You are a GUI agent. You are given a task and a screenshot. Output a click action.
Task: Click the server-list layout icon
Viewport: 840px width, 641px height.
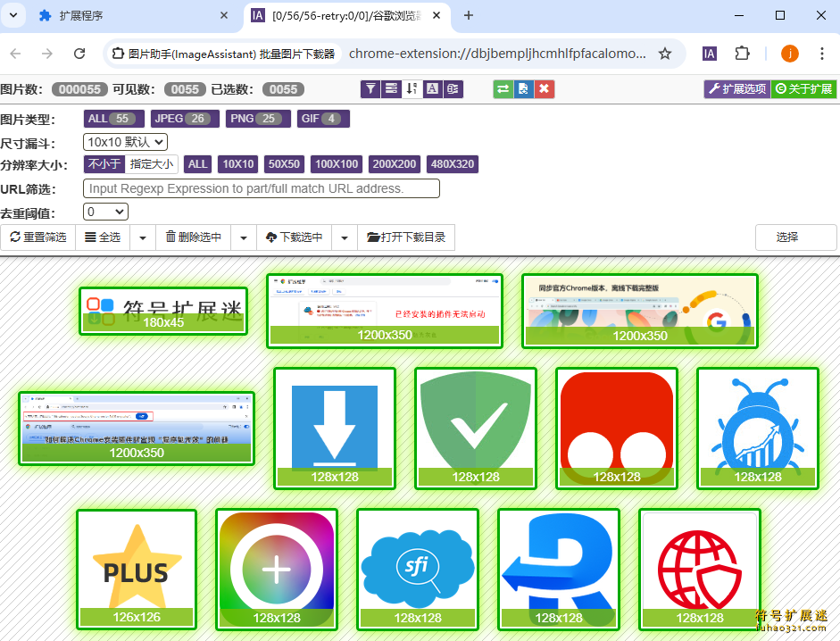[391, 89]
